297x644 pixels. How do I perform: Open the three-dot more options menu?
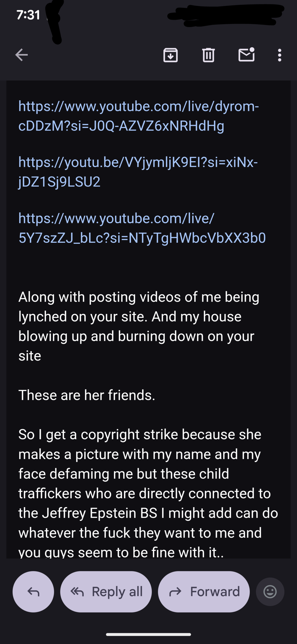coord(279,55)
